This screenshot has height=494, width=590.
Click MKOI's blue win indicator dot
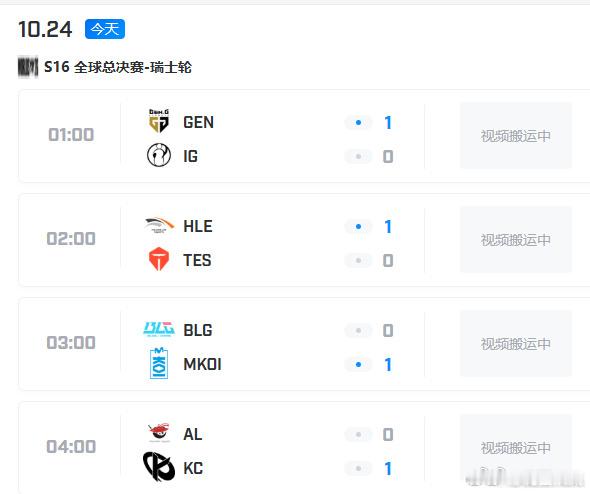358,364
